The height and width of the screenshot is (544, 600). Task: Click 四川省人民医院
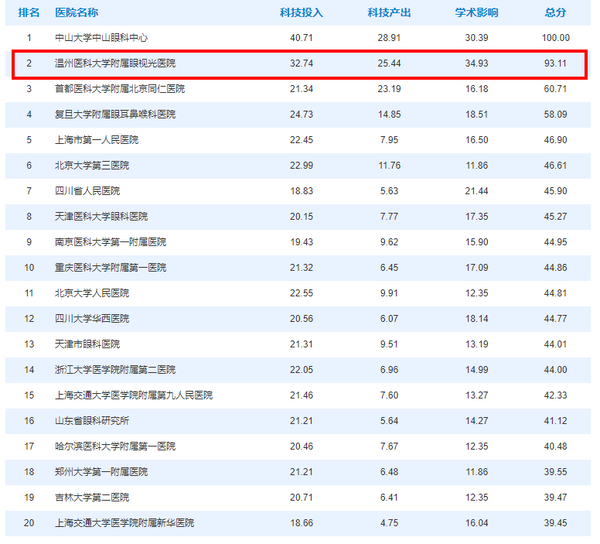[x=87, y=191]
